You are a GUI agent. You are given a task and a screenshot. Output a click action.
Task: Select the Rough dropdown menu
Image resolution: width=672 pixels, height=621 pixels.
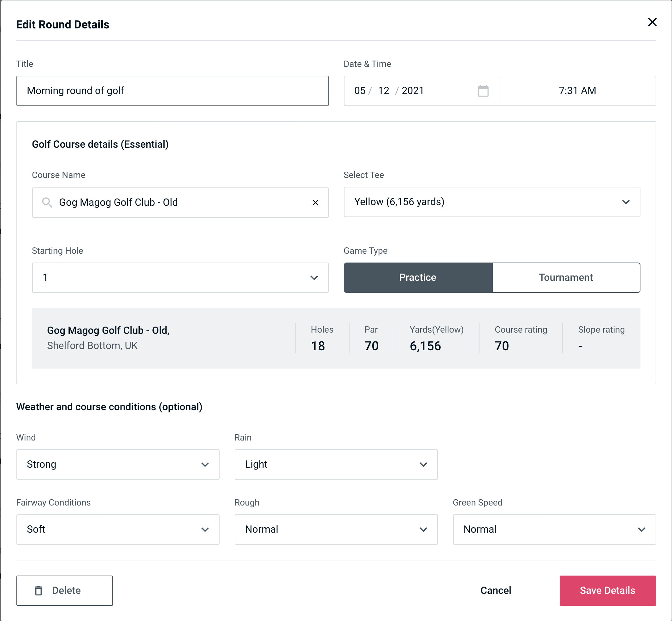[336, 529]
